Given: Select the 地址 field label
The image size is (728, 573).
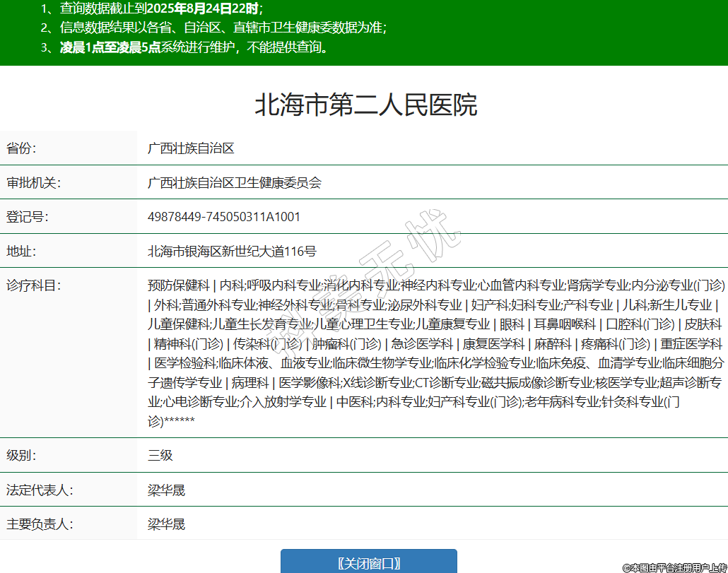Looking at the screenshot, I should click(21, 251).
